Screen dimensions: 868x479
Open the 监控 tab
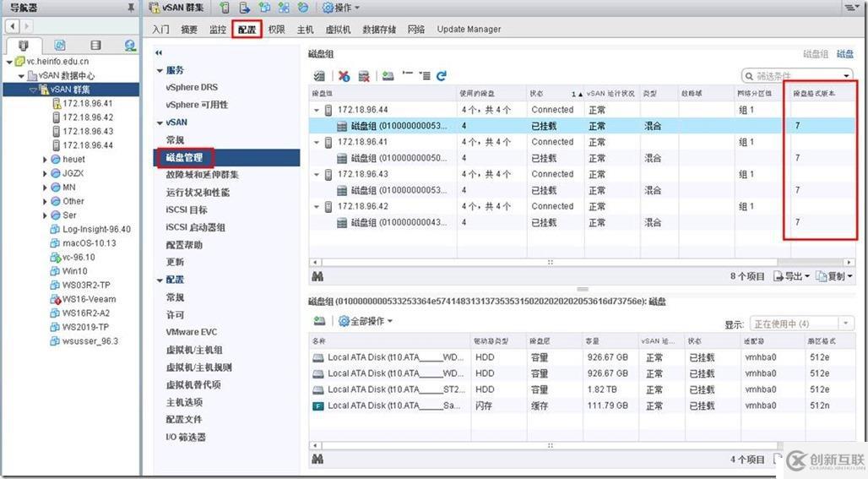click(x=218, y=30)
